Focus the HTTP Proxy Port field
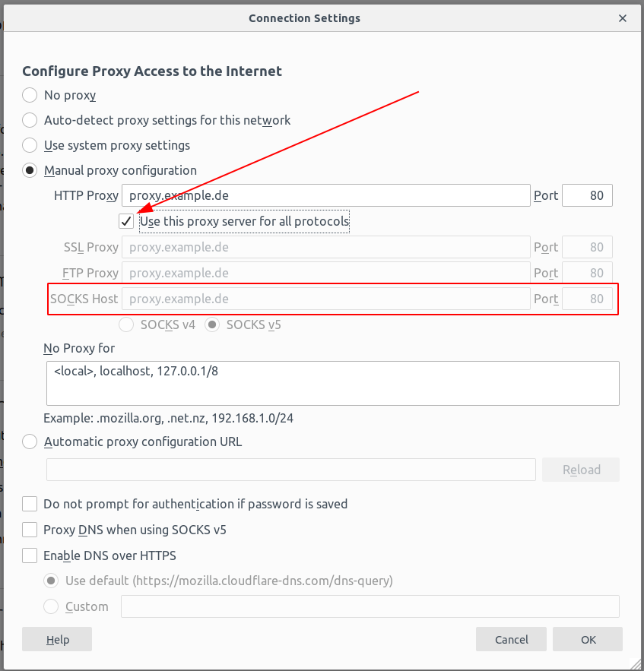This screenshot has width=644, height=671. [587, 195]
